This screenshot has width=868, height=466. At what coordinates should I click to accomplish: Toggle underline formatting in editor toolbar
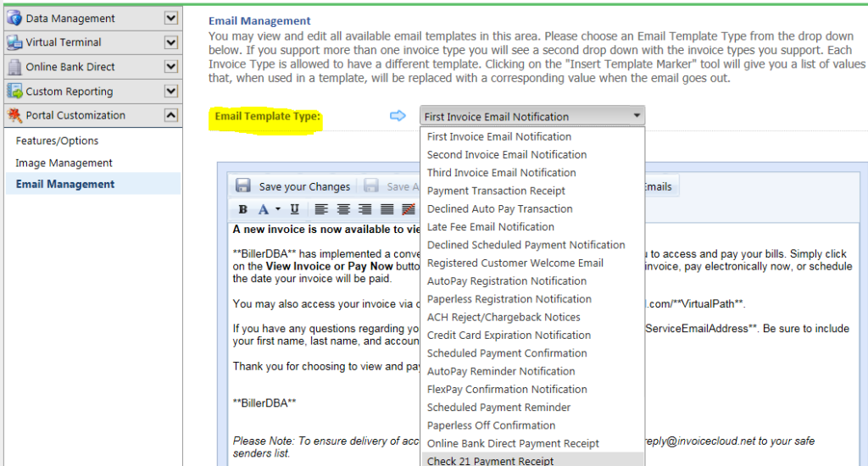point(294,209)
